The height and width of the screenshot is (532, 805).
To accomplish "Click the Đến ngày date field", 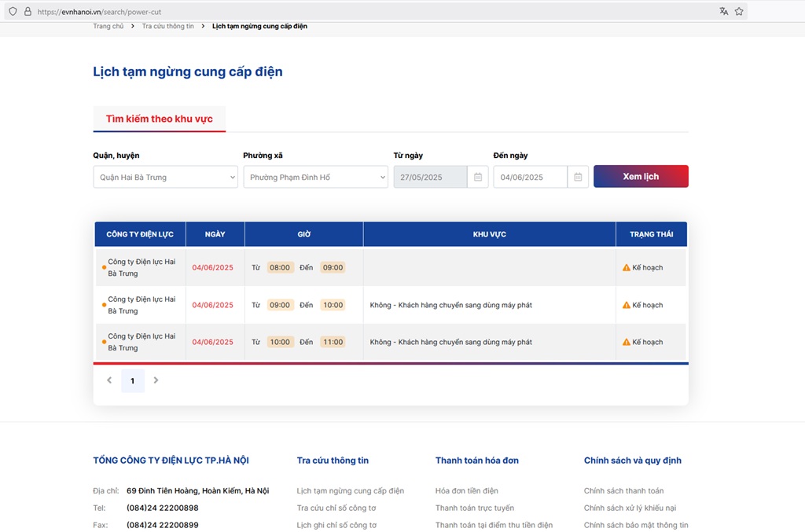I will point(530,178).
